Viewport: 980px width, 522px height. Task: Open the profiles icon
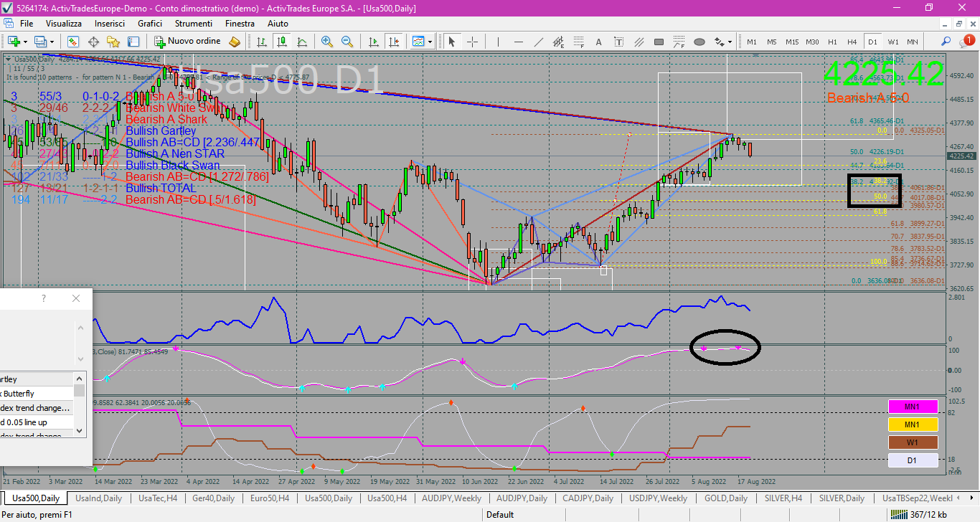[x=41, y=42]
